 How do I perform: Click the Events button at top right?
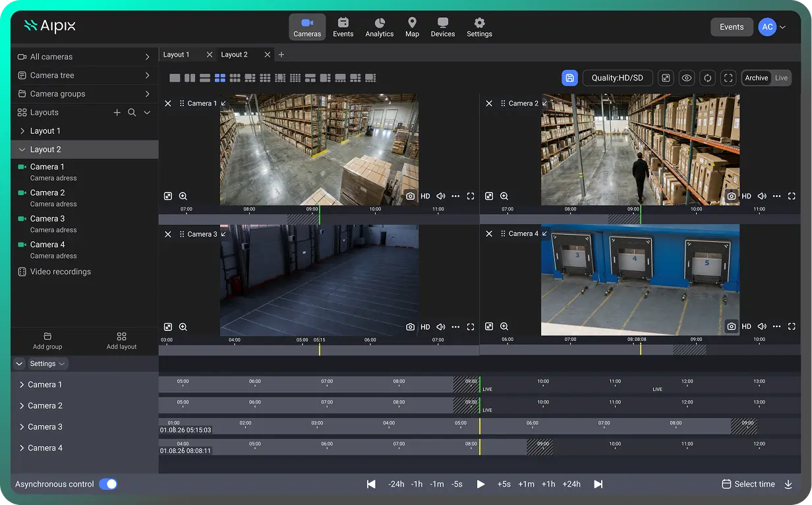point(732,27)
